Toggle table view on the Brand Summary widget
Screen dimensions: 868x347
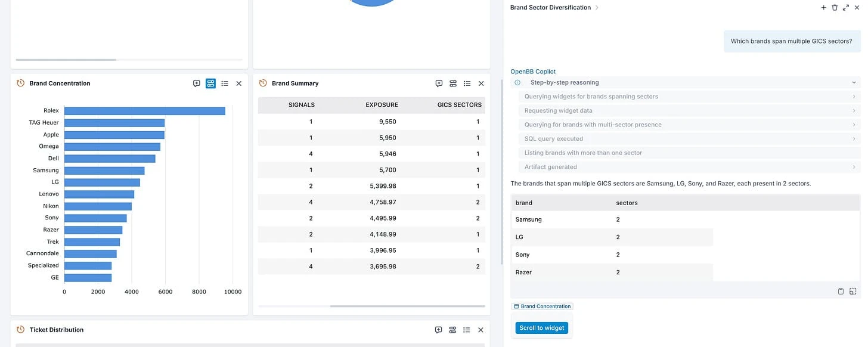(452, 83)
